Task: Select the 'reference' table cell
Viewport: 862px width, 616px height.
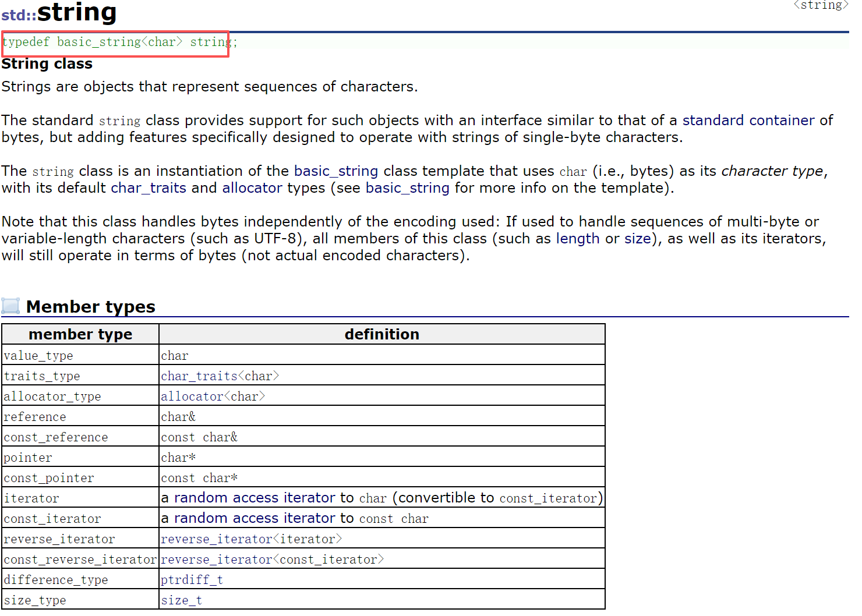Action: coord(80,416)
